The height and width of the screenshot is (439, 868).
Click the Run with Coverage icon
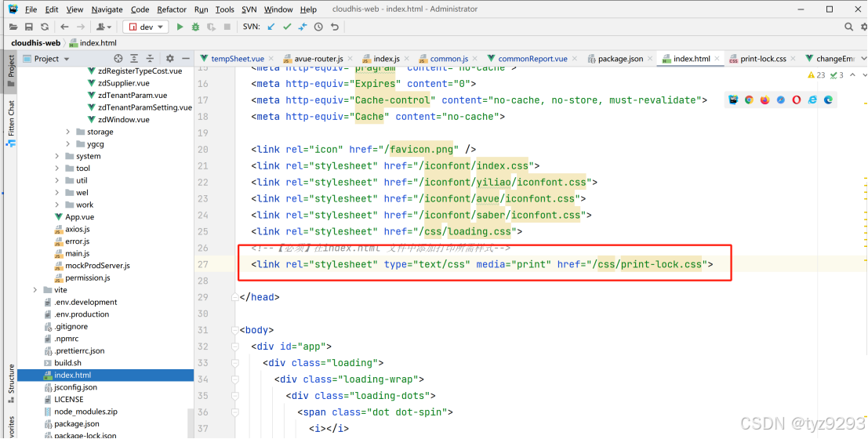point(211,27)
